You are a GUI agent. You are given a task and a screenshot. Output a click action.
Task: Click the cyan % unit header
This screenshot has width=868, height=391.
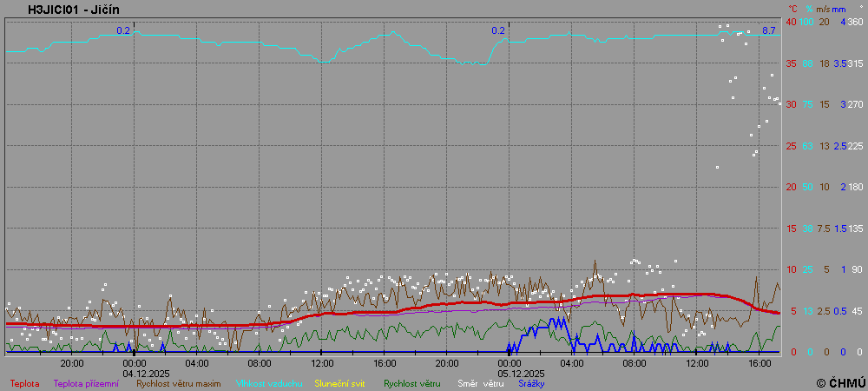click(x=808, y=10)
